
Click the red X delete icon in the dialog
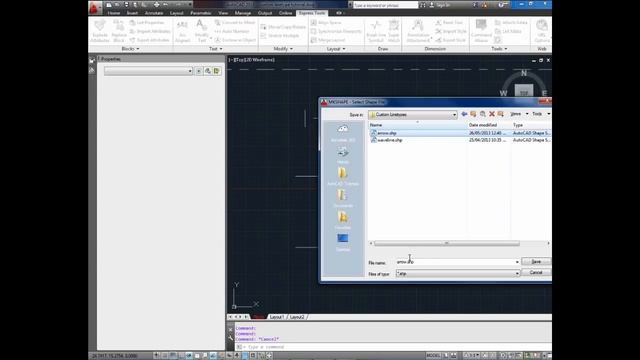492,114
